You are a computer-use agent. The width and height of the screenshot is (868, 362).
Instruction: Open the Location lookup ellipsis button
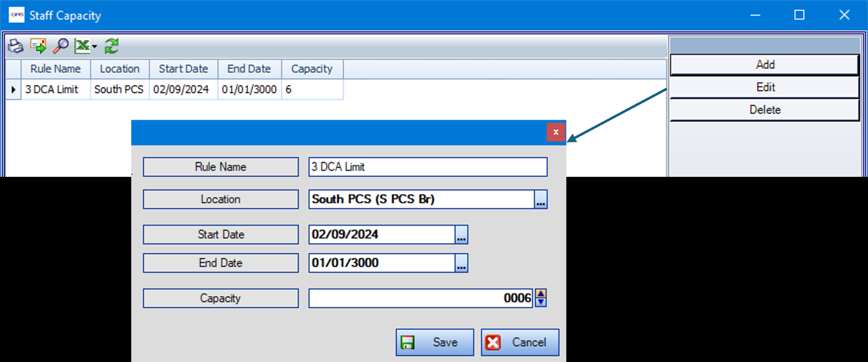point(541,200)
